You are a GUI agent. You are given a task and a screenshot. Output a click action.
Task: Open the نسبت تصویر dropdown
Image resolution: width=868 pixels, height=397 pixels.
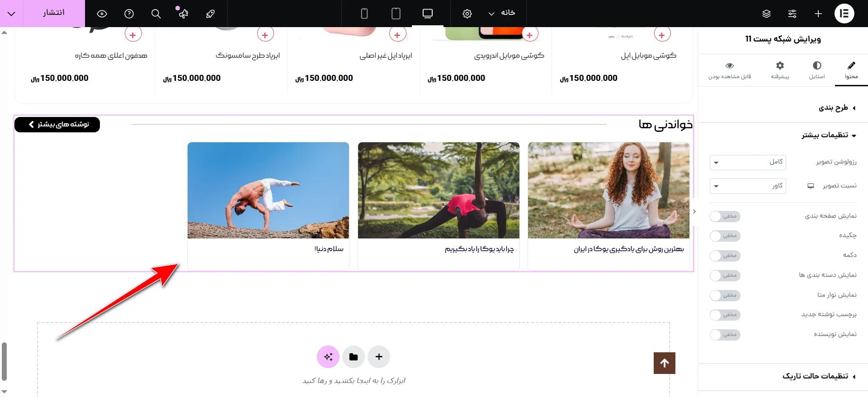[x=748, y=186]
